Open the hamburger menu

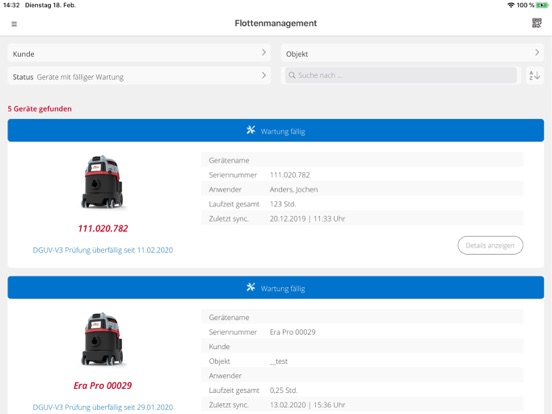click(x=14, y=24)
